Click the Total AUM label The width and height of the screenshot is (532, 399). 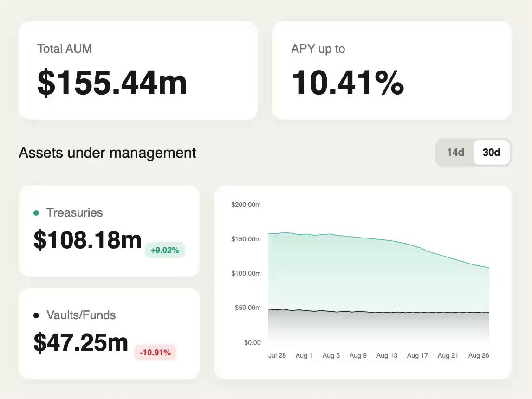coord(65,49)
